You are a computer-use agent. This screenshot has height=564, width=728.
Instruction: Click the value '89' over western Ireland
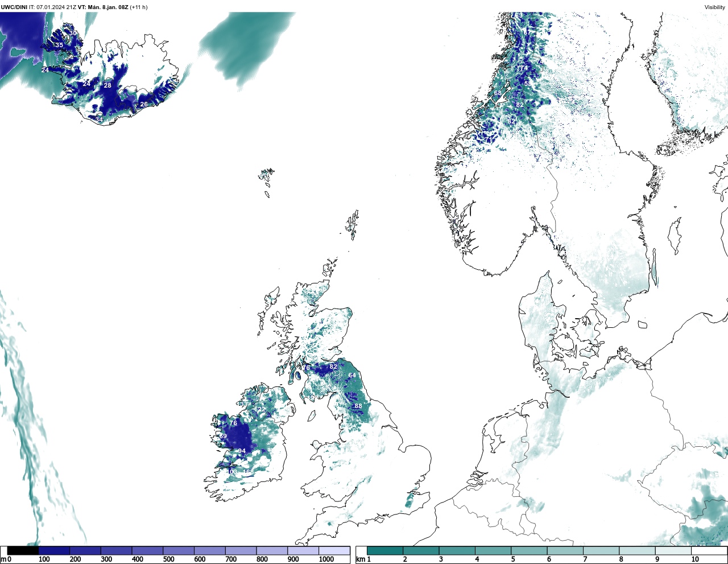pos(223,437)
